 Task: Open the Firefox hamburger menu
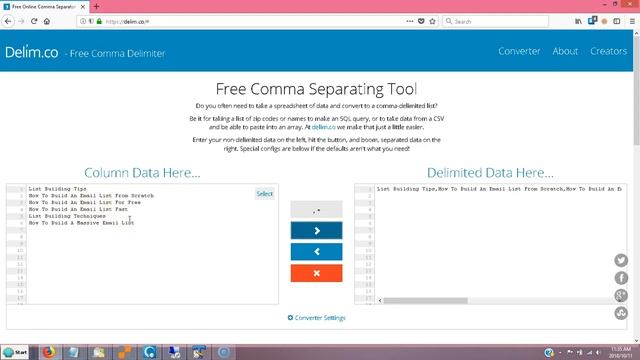[632, 21]
